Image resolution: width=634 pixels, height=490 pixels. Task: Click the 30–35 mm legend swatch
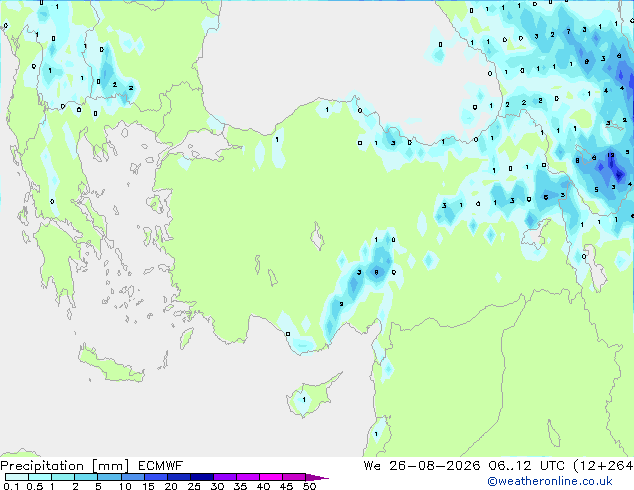225,477
